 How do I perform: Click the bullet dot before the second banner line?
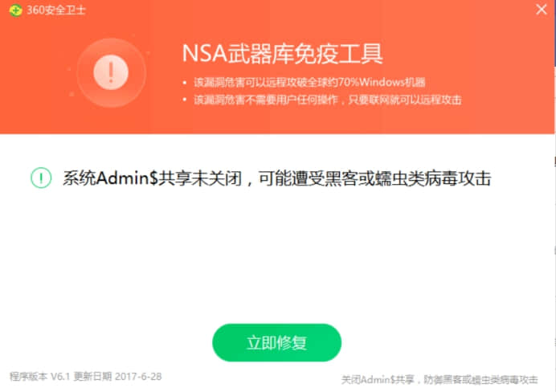(184, 100)
